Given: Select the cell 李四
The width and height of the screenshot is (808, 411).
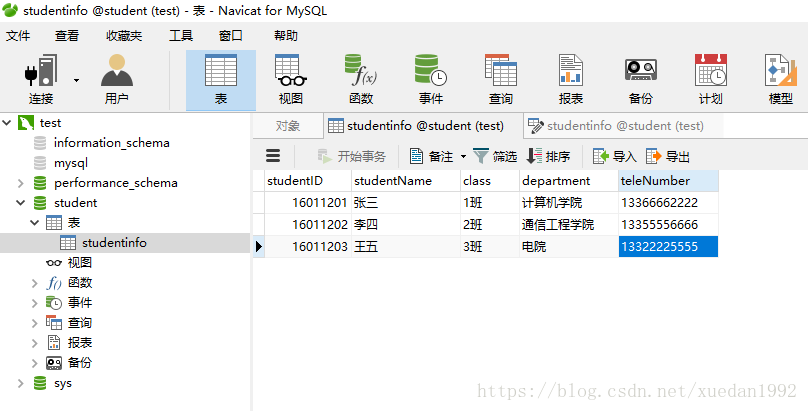Looking at the screenshot, I should [x=406, y=225].
